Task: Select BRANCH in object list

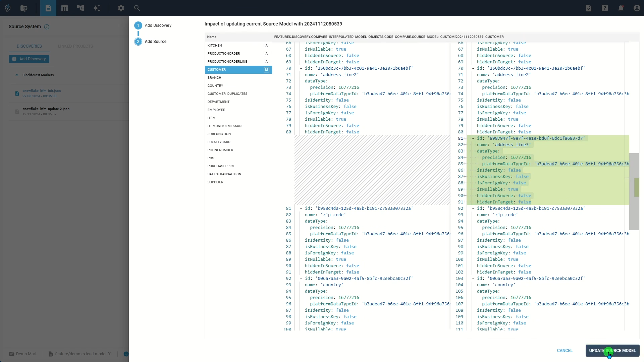Action: (238, 78)
